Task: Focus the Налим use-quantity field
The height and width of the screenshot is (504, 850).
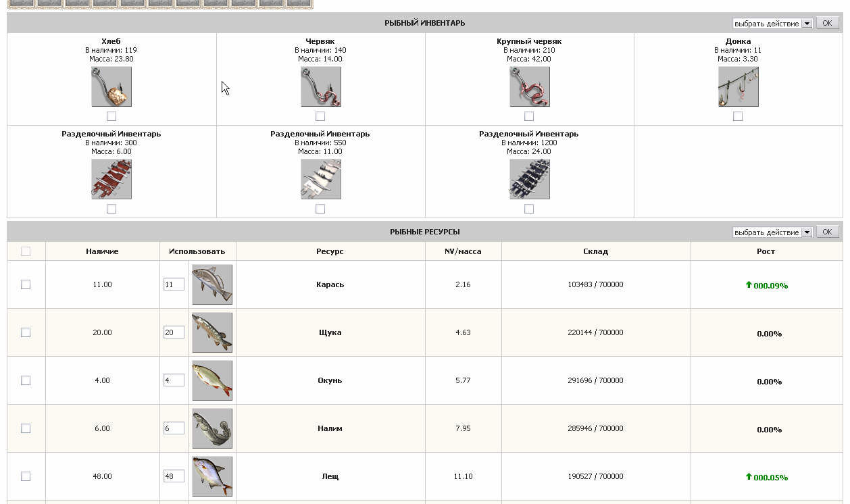Action: 174,428
